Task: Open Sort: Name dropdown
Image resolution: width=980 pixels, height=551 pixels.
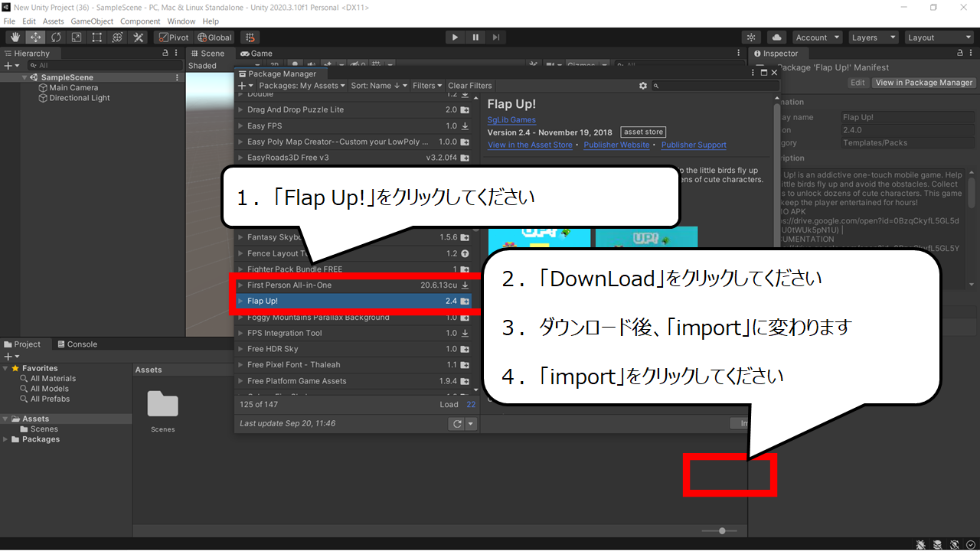Action: 380,86
